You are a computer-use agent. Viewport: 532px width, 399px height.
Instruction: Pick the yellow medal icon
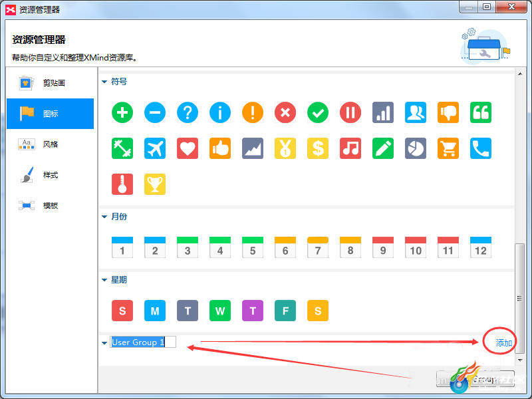tap(285, 148)
